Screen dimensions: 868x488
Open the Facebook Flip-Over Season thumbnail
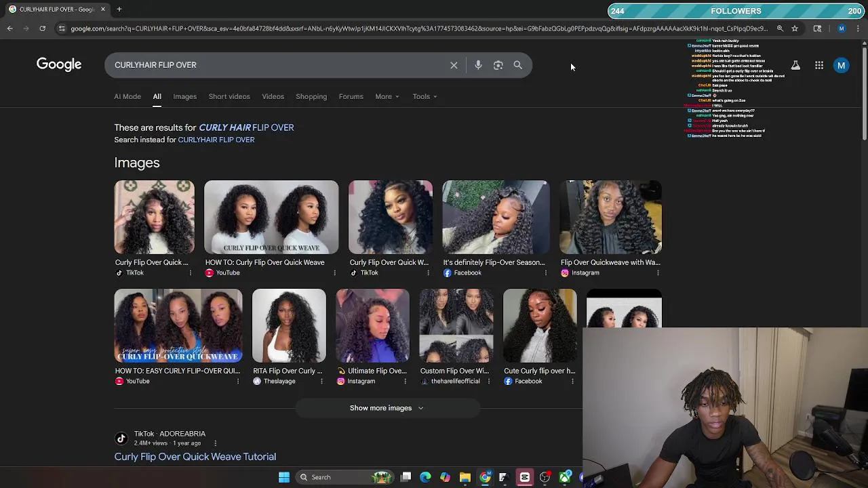[496, 217]
